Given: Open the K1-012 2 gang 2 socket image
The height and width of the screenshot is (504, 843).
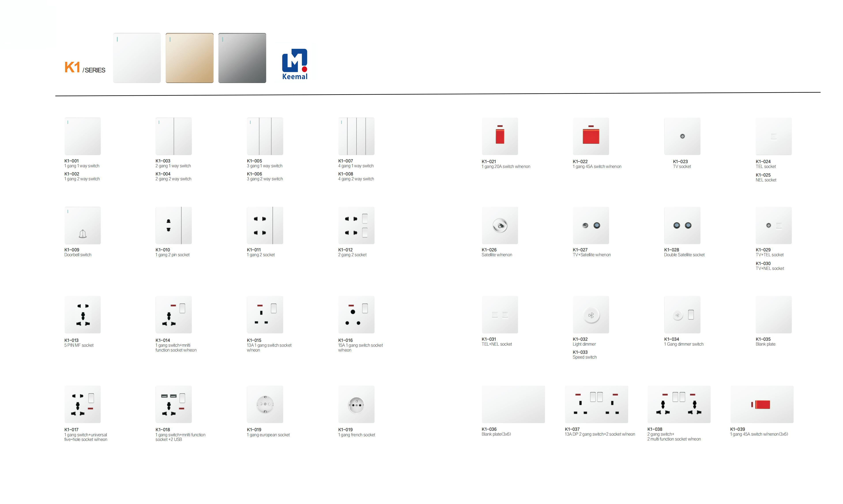Looking at the screenshot, I should click(356, 226).
